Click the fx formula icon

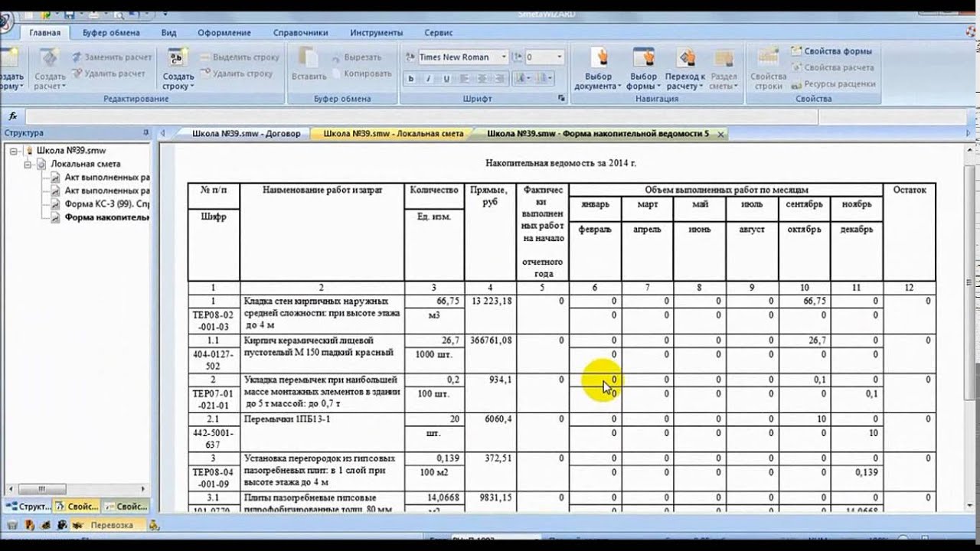pos(12,116)
